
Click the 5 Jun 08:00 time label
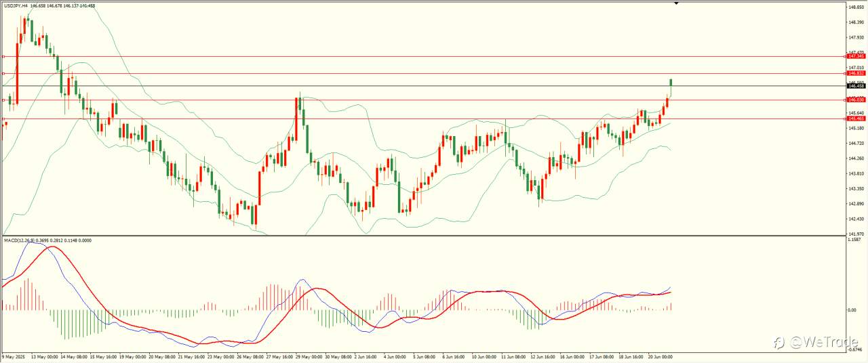click(424, 356)
